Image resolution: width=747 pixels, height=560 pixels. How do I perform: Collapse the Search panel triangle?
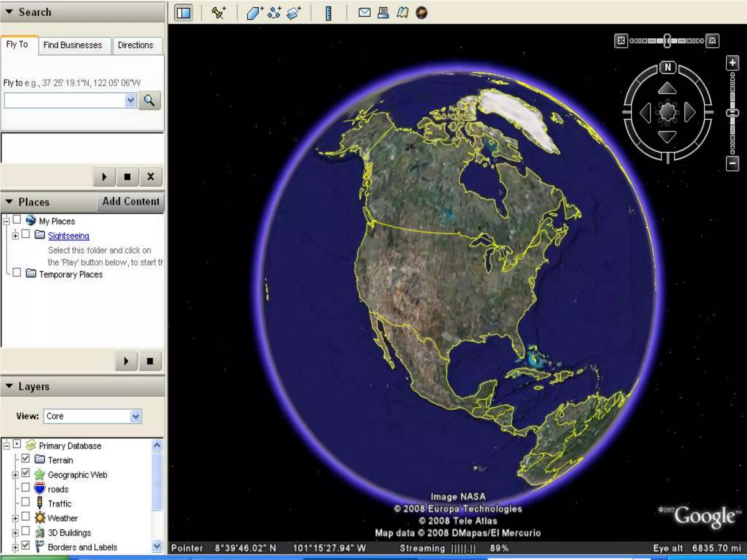pos(9,12)
